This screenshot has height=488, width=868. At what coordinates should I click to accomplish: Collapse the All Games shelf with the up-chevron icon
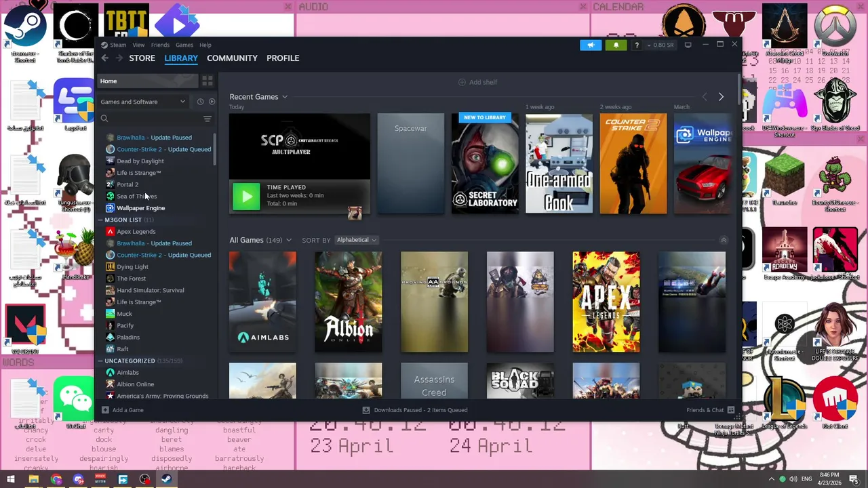pyautogui.click(x=724, y=240)
